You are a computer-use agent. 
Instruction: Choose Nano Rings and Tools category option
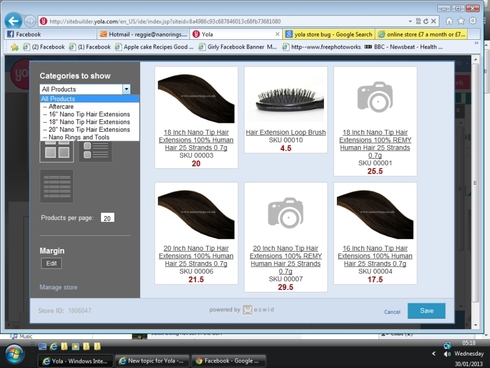79,137
